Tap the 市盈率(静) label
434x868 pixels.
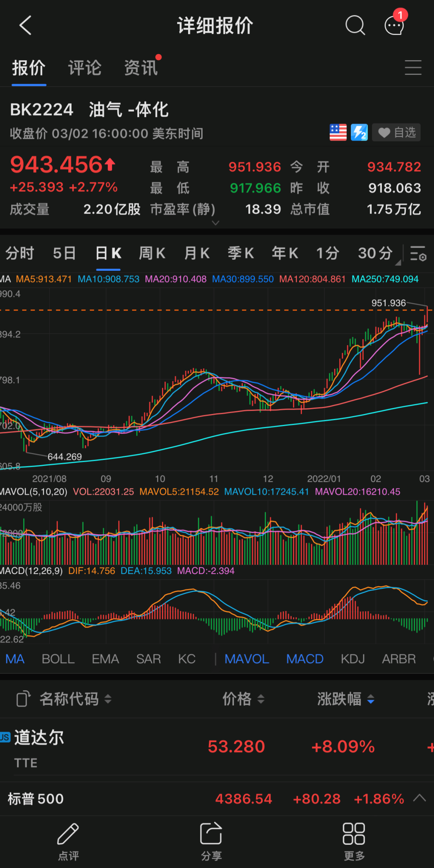[183, 209]
